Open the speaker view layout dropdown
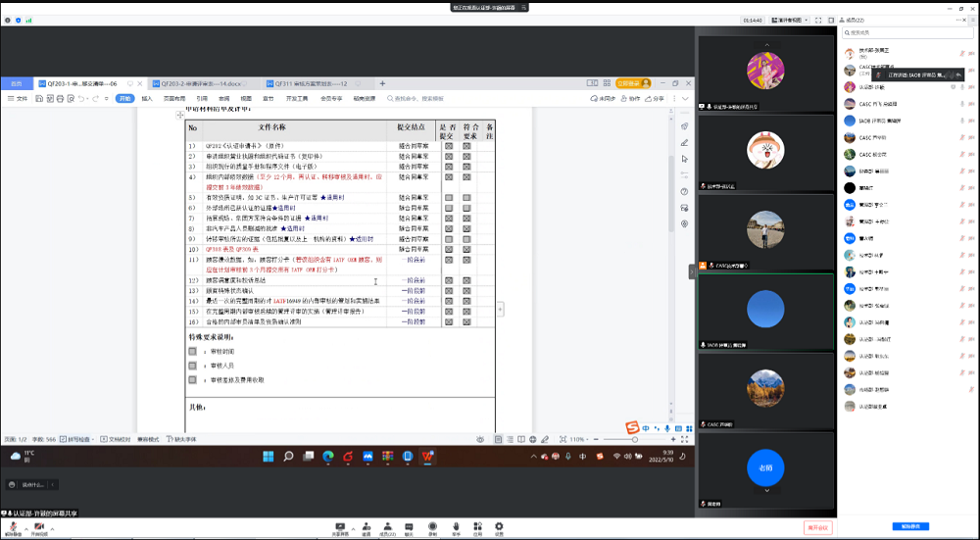The height and width of the screenshot is (540, 980). (789, 20)
